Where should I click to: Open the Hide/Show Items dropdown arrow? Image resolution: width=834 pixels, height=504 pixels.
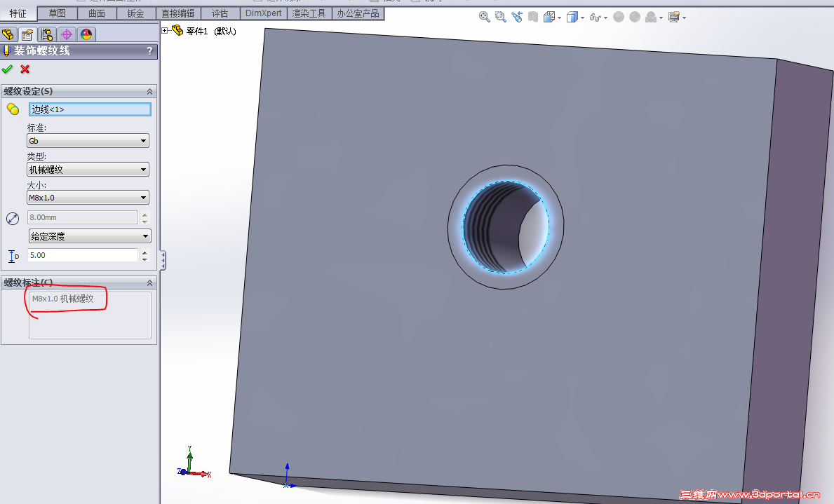tap(605, 18)
